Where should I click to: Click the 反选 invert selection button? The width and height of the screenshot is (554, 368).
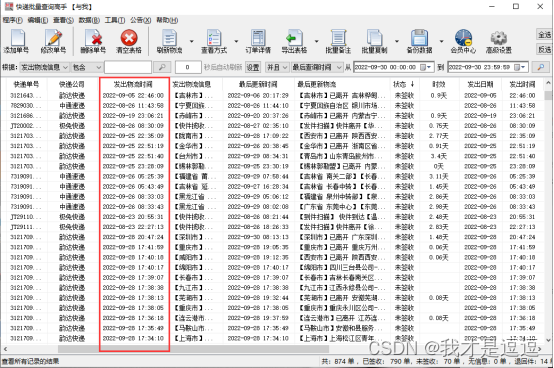pos(544,49)
